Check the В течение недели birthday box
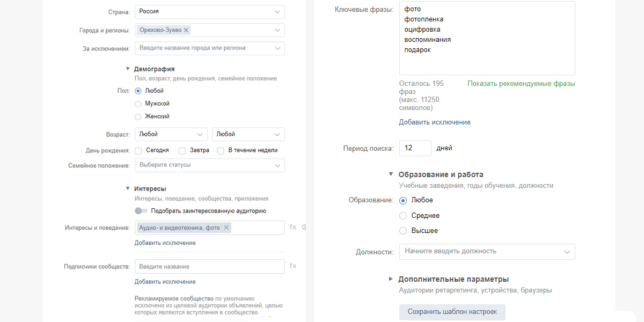 [221, 151]
